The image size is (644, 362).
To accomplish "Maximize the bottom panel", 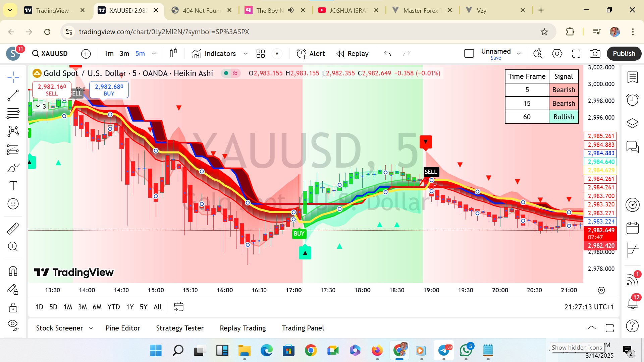I will (610, 328).
